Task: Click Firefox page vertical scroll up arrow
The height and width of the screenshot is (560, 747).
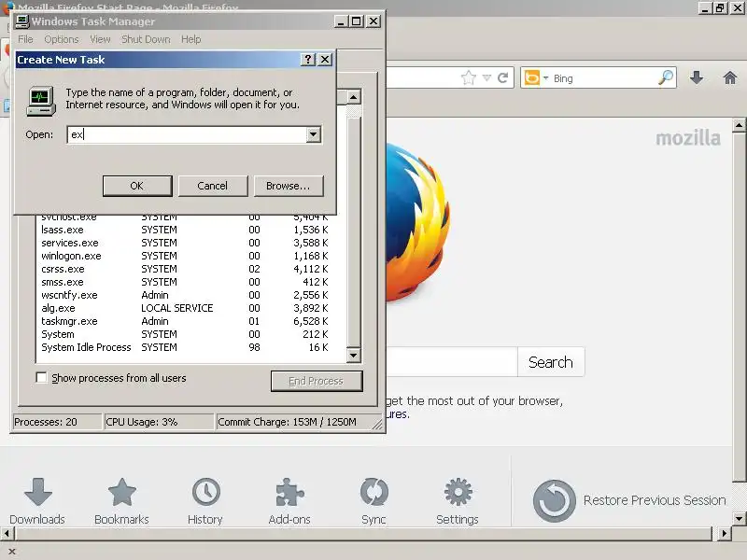Action: pyautogui.click(x=739, y=125)
